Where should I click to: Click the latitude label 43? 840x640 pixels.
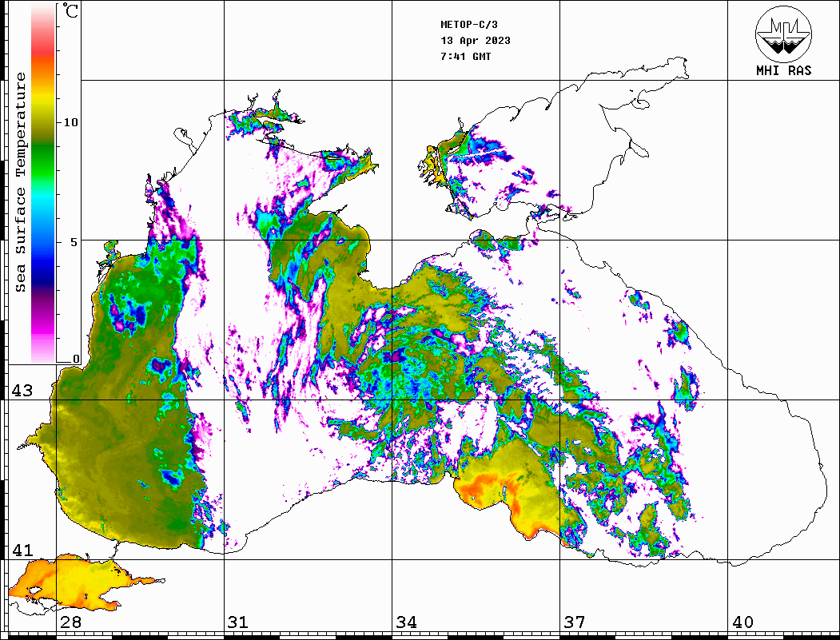[x=22, y=391]
